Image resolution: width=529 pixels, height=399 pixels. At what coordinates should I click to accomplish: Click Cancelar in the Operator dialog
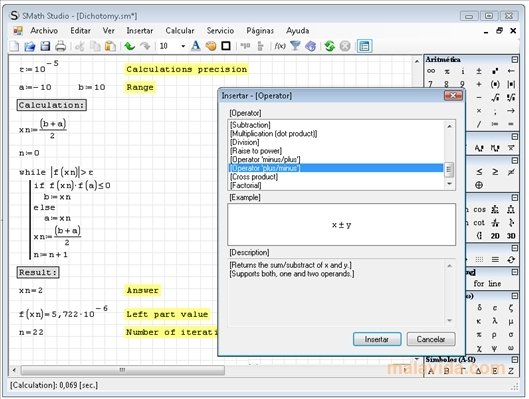click(431, 339)
